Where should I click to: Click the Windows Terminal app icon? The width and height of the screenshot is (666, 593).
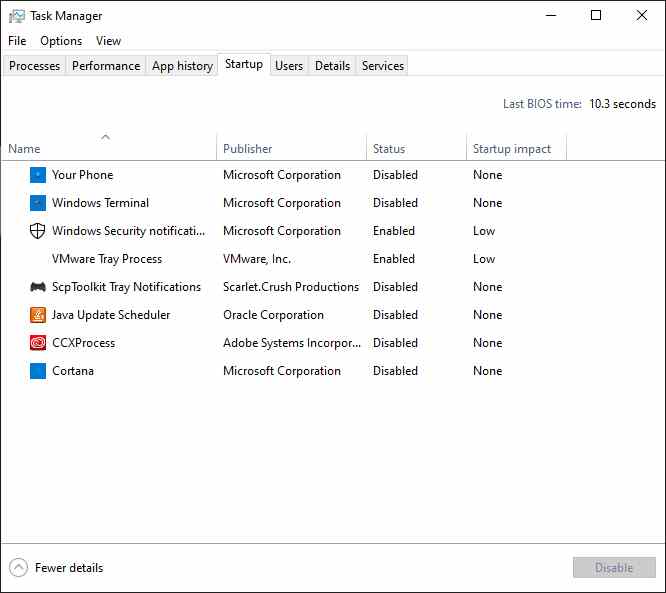38,203
